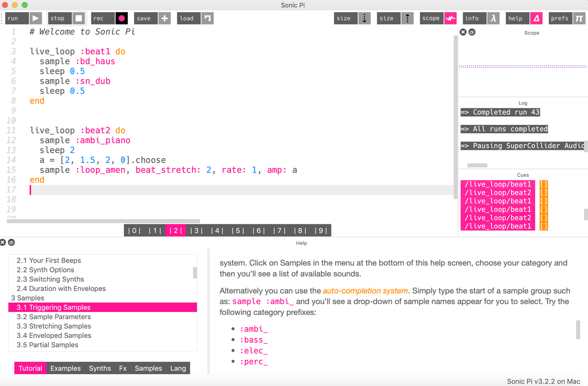This screenshot has width=588, height=386.
Task: Click the increase text size icon
Action: coord(407,19)
